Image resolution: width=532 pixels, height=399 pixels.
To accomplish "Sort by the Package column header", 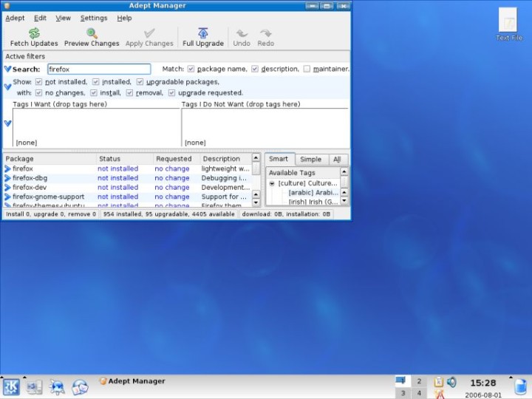I will (x=50, y=159).
